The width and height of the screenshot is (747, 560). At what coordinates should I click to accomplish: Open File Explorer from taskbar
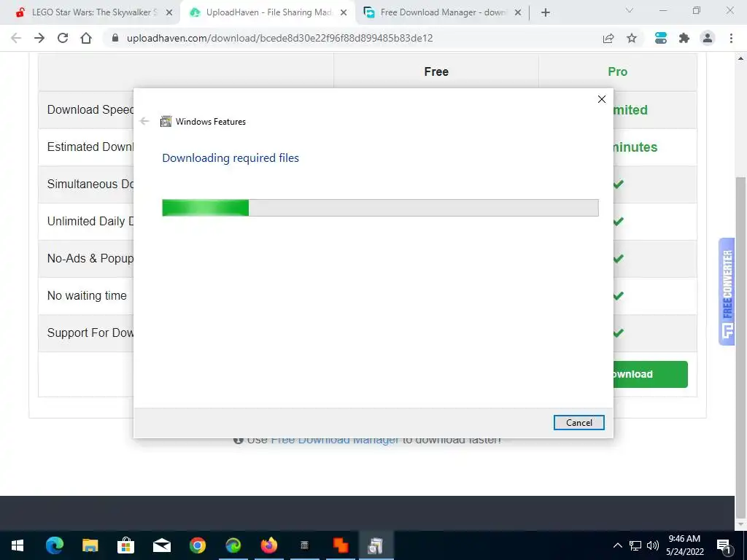click(90, 545)
